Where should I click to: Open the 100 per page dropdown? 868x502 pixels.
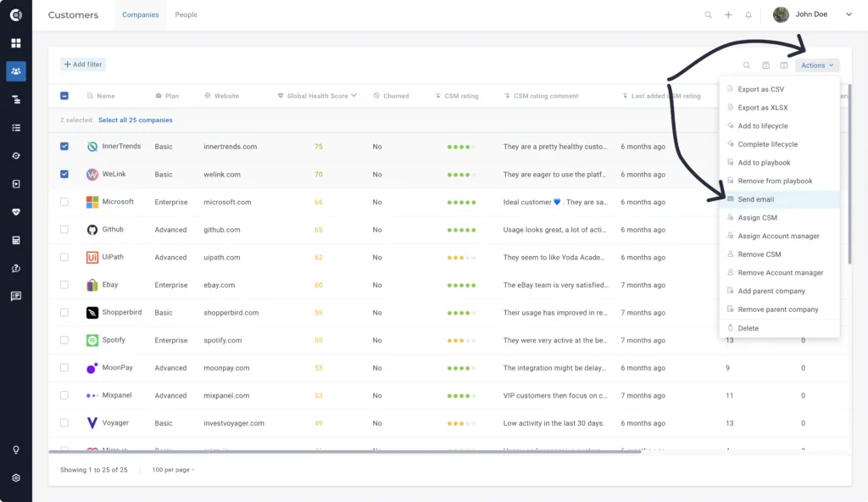[x=173, y=470]
